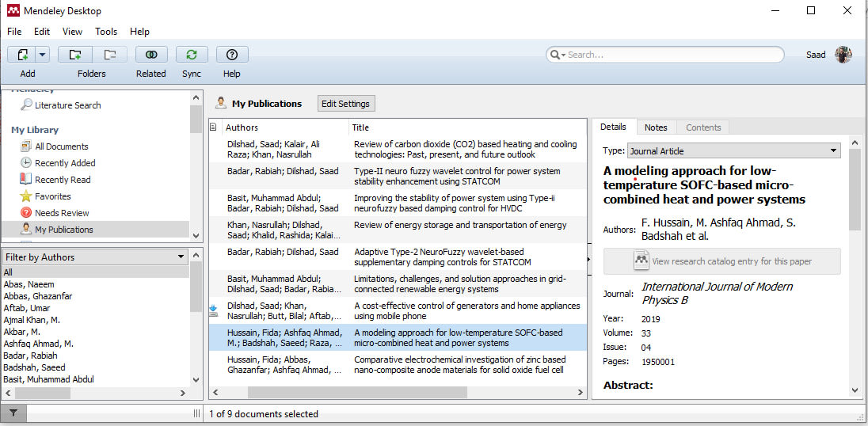The image size is (868, 426).
Task: Click the Edit Settings button
Action: [x=346, y=104]
